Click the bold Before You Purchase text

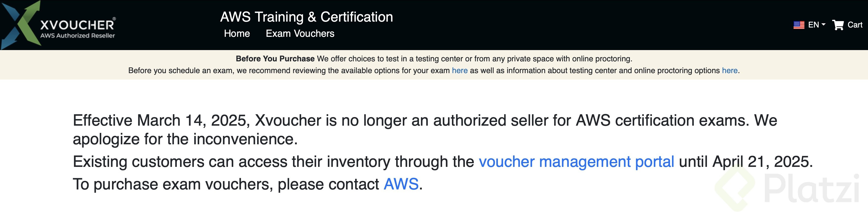pos(275,59)
